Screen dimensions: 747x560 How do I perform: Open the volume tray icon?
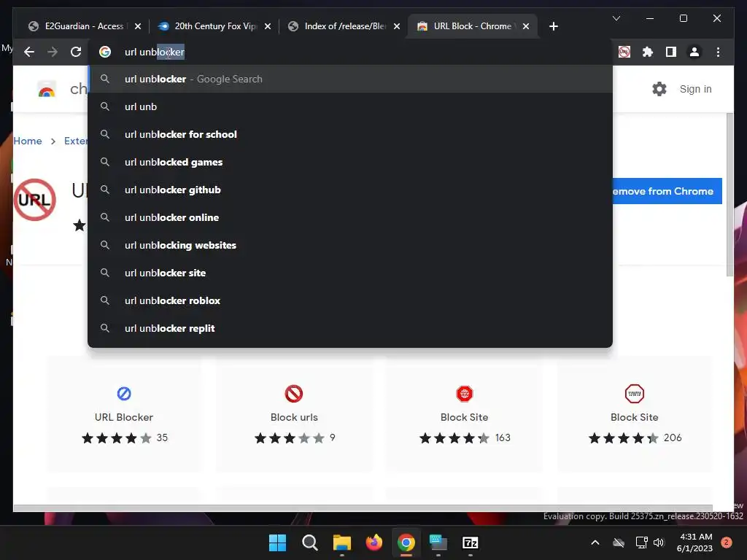point(659,542)
